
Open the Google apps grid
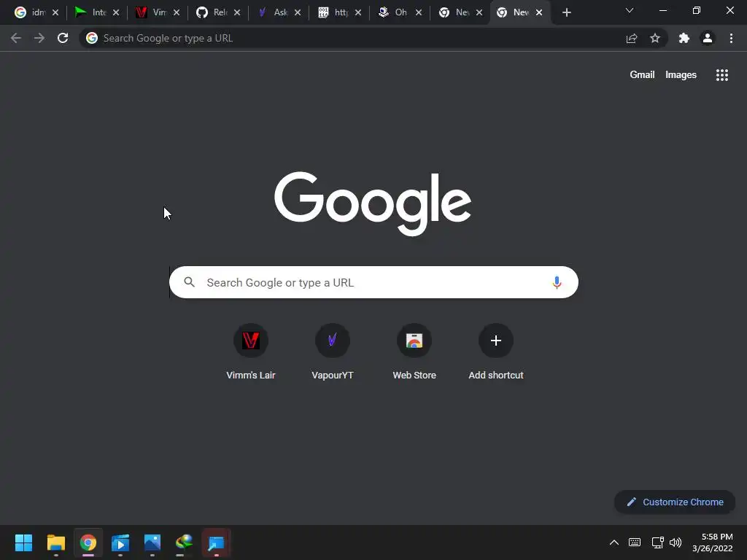coord(722,75)
